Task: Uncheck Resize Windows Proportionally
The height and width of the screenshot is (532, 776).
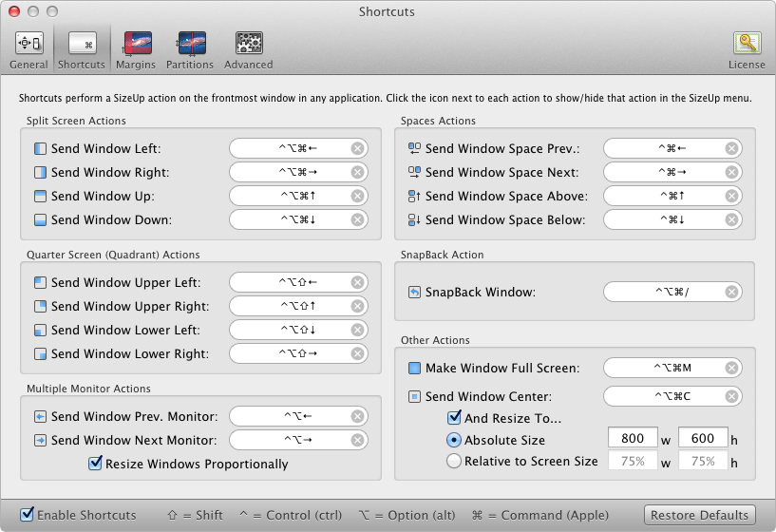Action: [95, 465]
